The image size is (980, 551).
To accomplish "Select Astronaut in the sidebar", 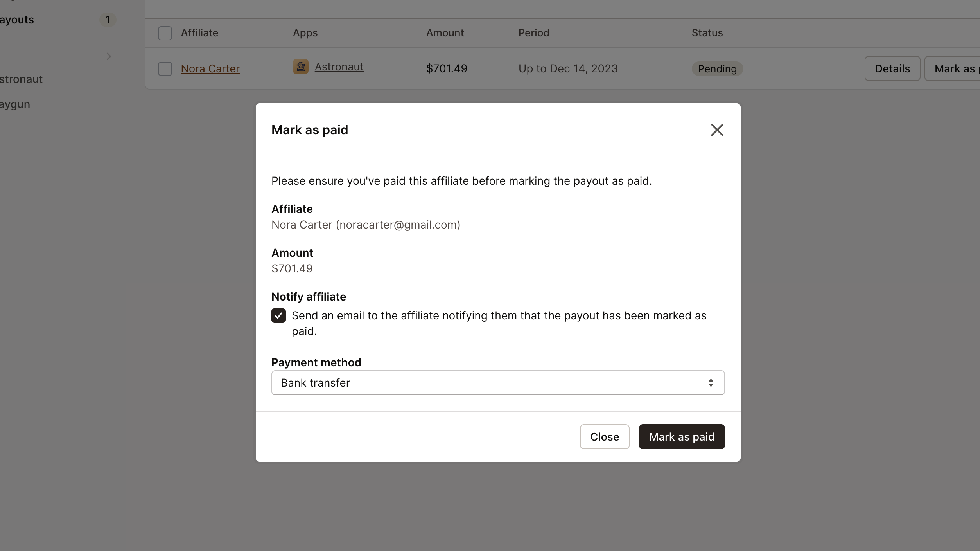I will pyautogui.click(x=21, y=79).
